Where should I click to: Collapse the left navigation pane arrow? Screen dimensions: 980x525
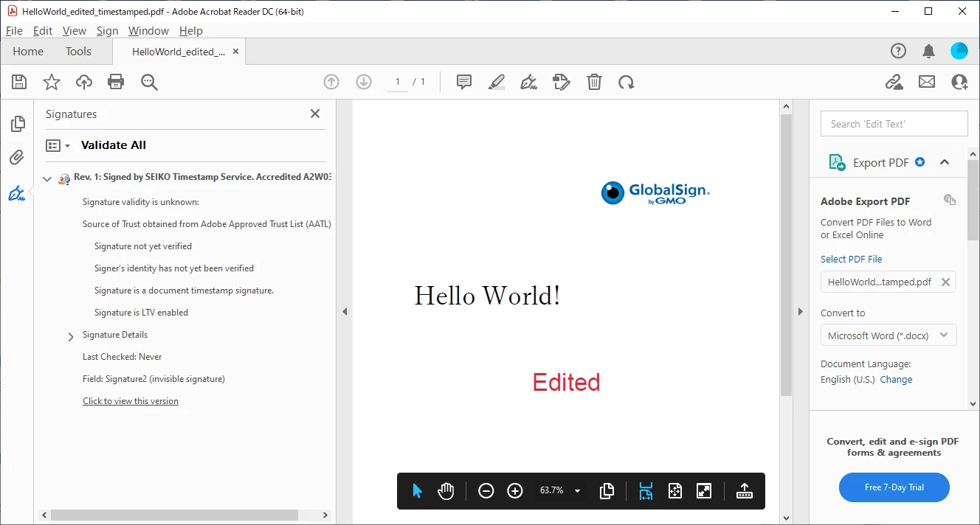345,312
